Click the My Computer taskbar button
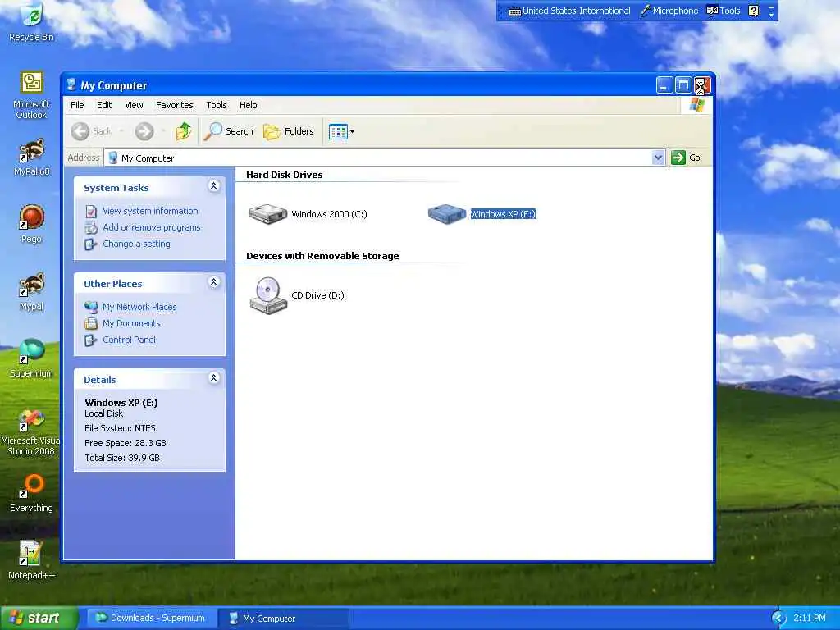The height and width of the screenshot is (630, 840). point(284,619)
